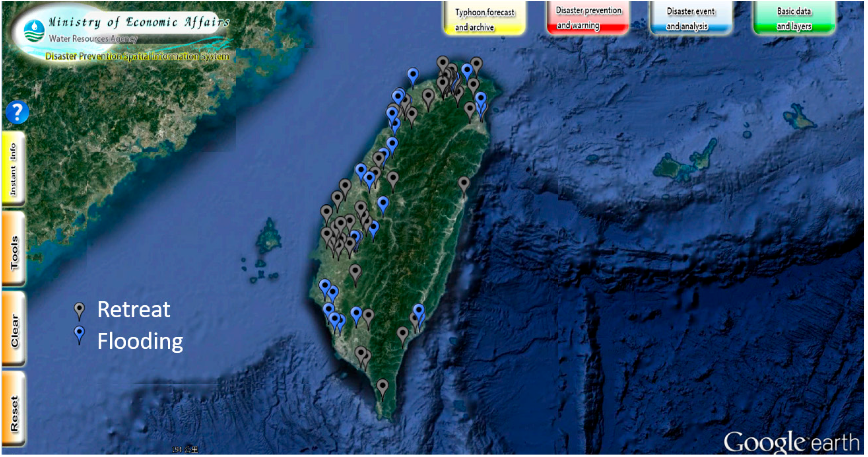Click the Water Resources Agency logo
The image size is (868, 457).
tap(34, 31)
